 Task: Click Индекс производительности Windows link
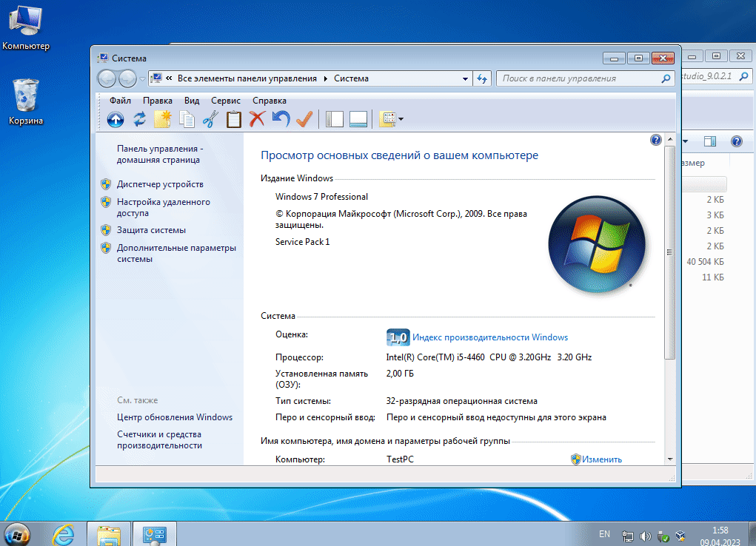point(490,337)
